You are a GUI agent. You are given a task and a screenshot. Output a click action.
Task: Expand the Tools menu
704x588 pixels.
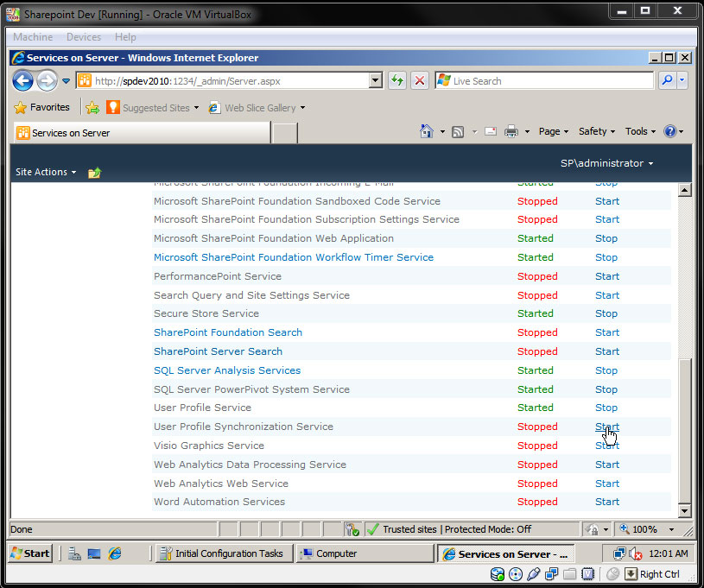point(640,131)
